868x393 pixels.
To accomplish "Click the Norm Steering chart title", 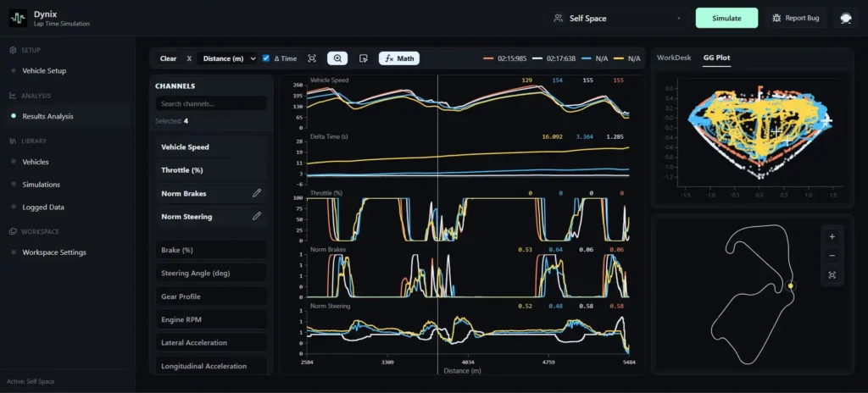I will click(330, 306).
